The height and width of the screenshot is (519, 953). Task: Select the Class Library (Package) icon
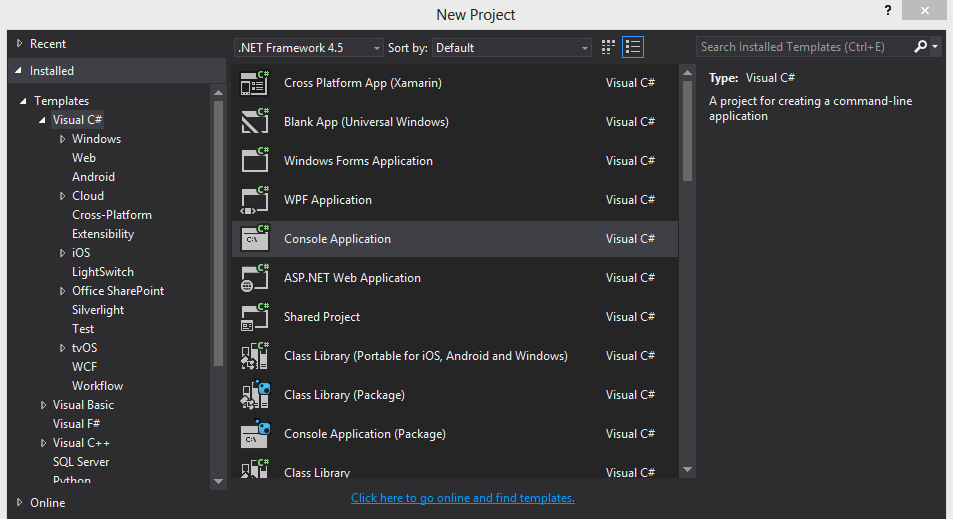tap(255, 395)
